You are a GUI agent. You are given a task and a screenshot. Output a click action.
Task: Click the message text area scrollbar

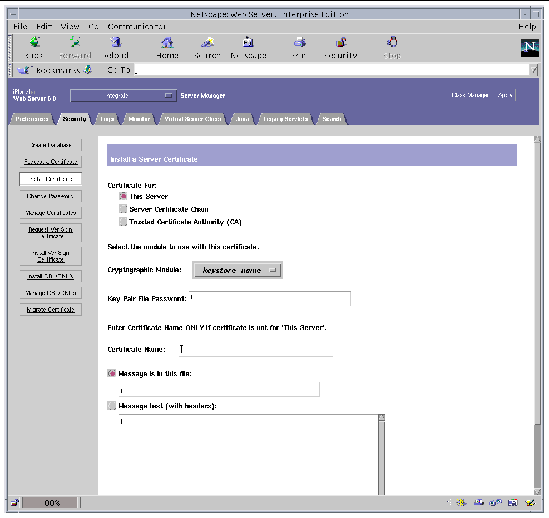381,455
